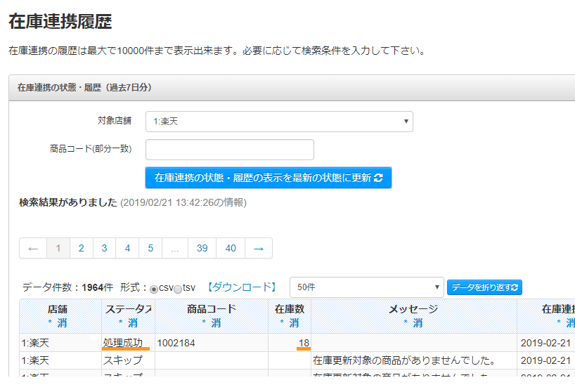Clear the 商品コード column filter via 消

[216, 323]
